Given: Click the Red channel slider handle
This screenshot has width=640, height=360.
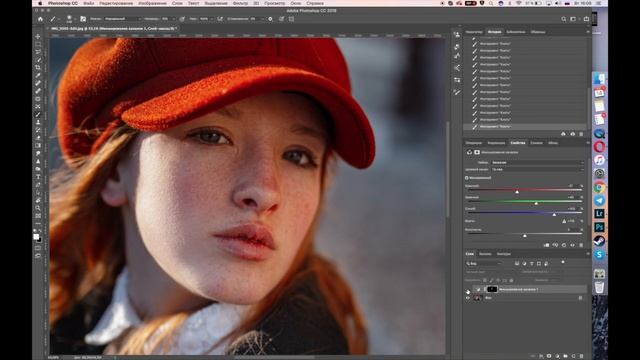Looking at the screenshot, I should (x=517, y=191).
